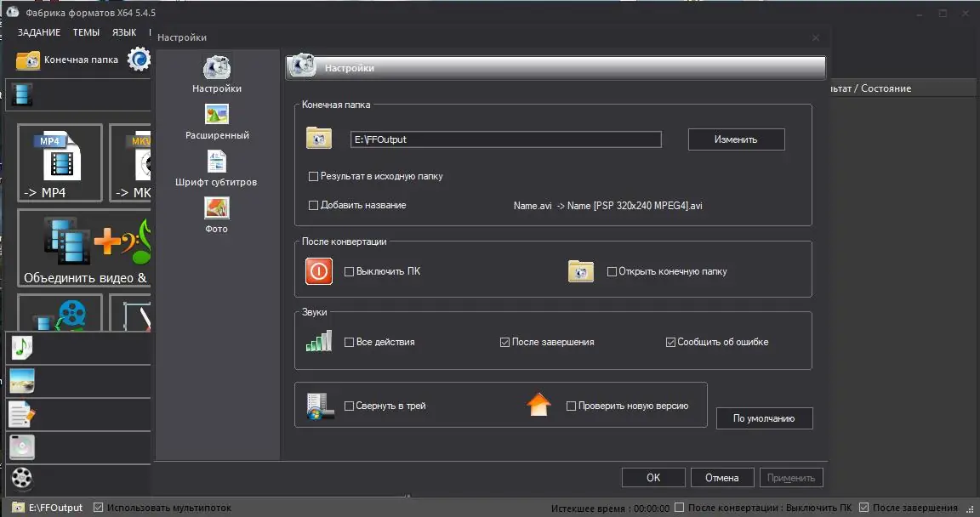Check Открыть конечную папку option

click(x=612, y=271)
